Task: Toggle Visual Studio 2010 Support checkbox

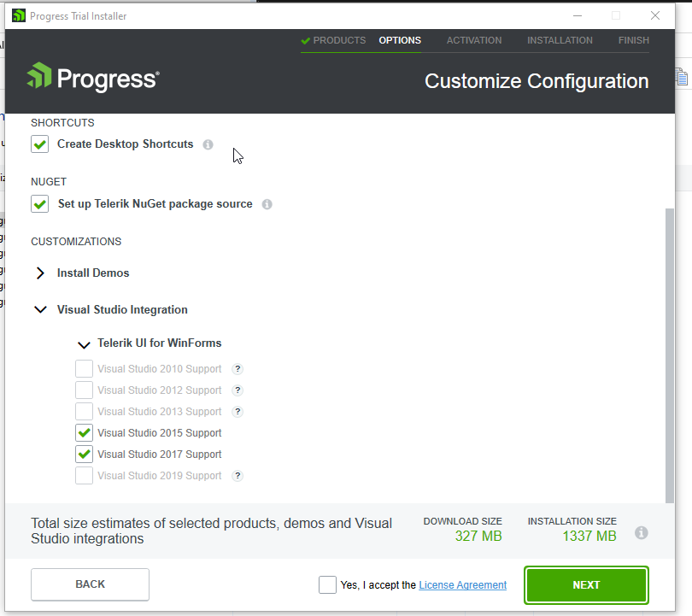Action: [x=84, y=369]
